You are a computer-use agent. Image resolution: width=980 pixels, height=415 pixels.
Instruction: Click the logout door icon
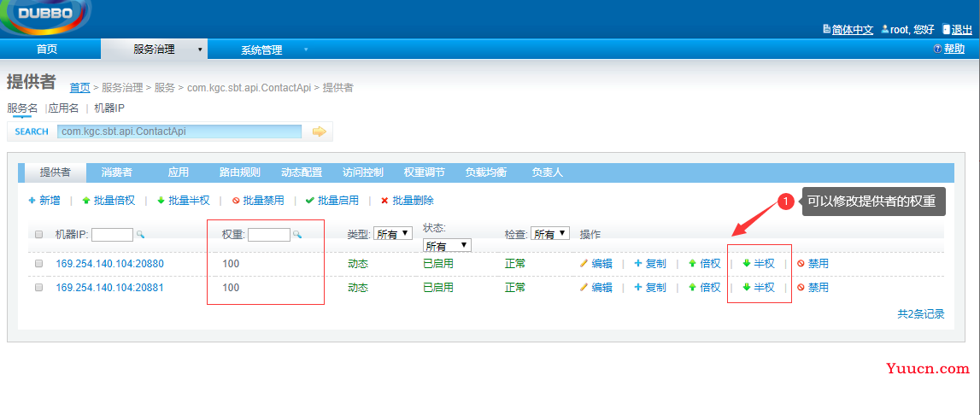coord(946,29)
